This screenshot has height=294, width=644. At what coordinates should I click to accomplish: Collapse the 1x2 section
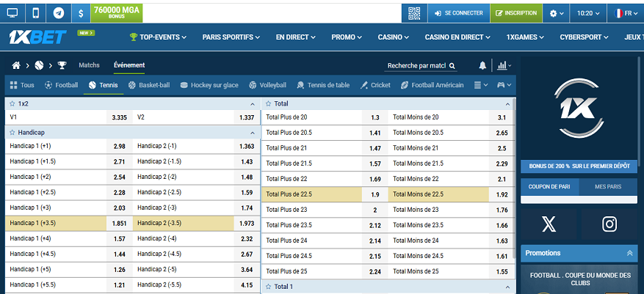point(252,104)
